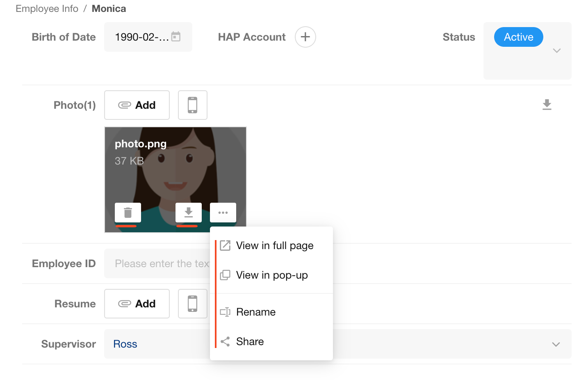The width and height of the screenshot is (588, 380).
Task: Go back to Employee Info breadcrumb
Action: 47,9
